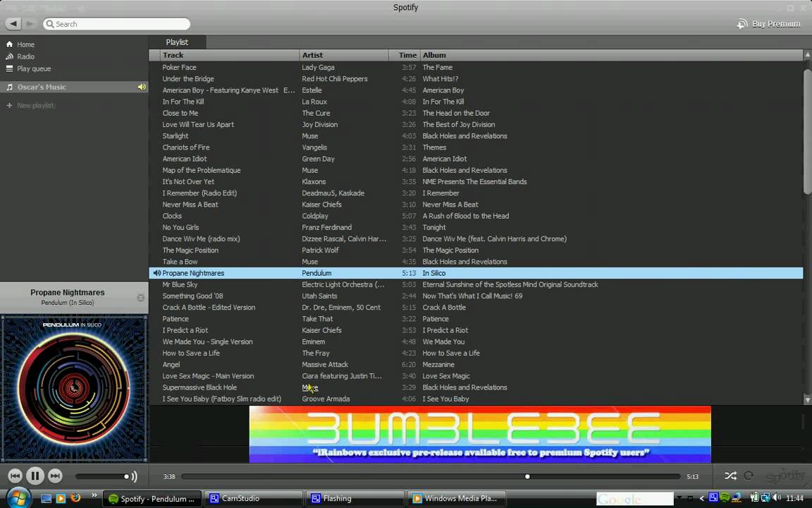812x508 pixels.
Task: Click scrollbar down arrow in track list
Action: tap(807, 399)
